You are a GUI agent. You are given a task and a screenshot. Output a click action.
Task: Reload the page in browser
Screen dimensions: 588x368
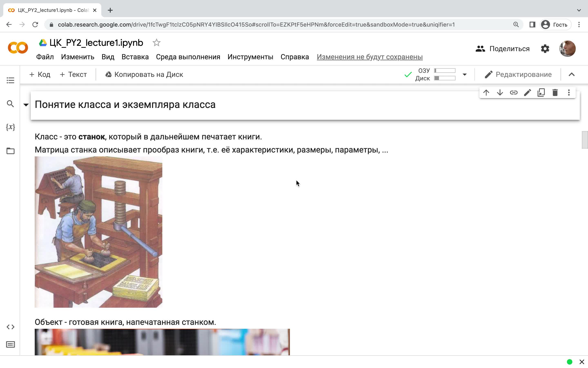coord(35,25)
